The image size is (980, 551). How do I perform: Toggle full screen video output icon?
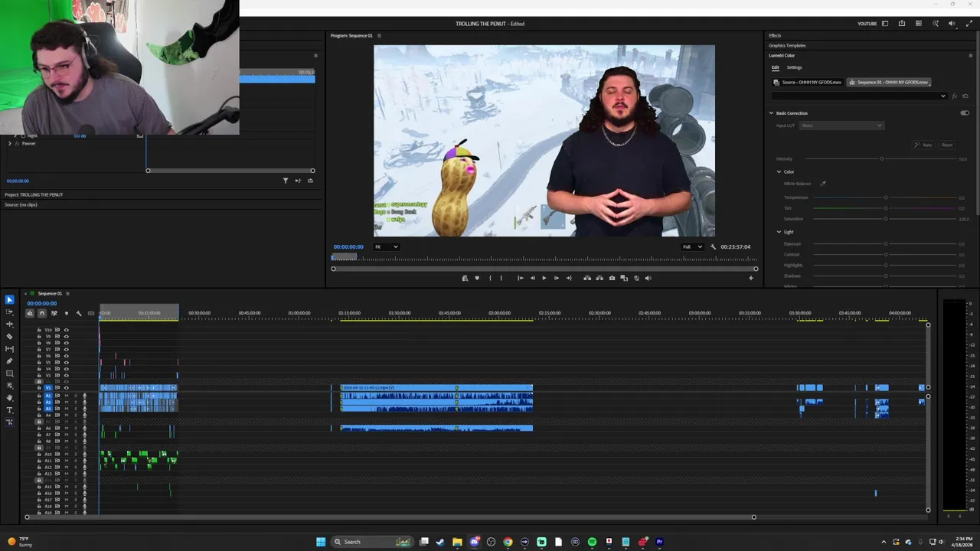969,24
